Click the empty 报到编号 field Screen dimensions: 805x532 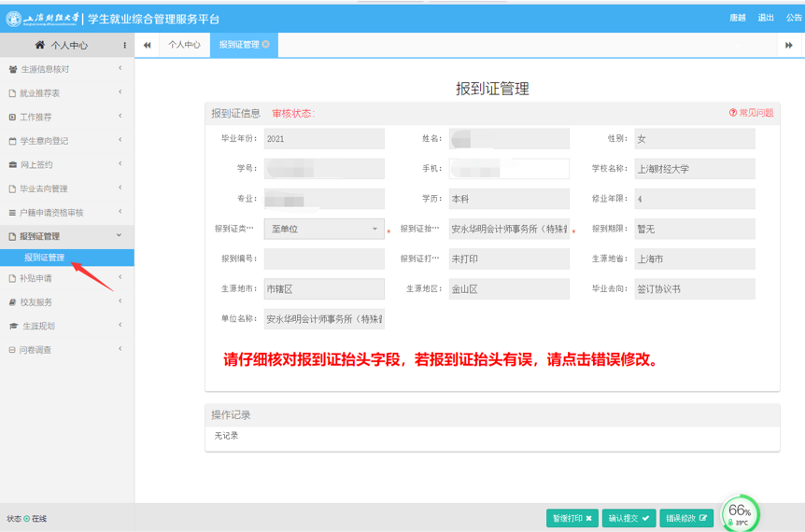point(324,259)
